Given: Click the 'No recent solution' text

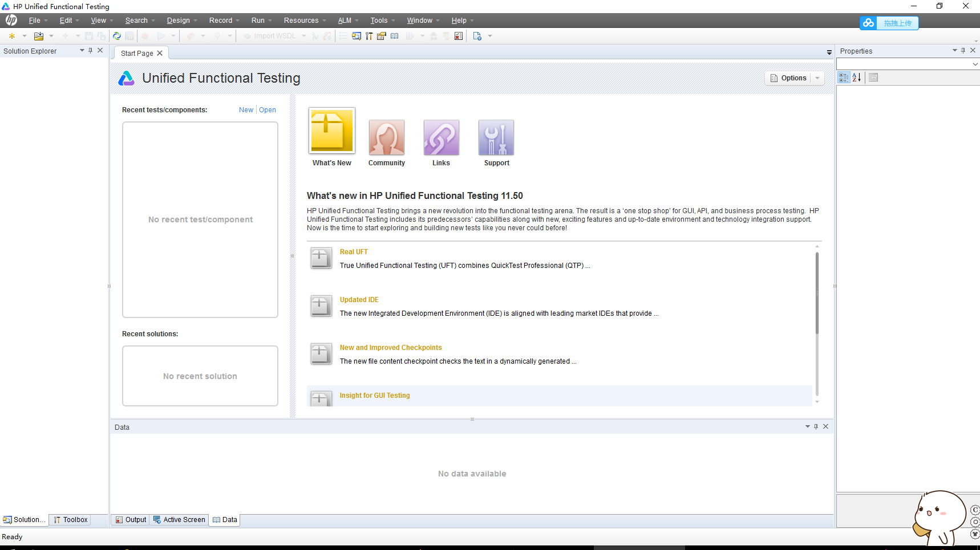Looking at the screenshot, I should pyautogui.click(x=200, y=376).
